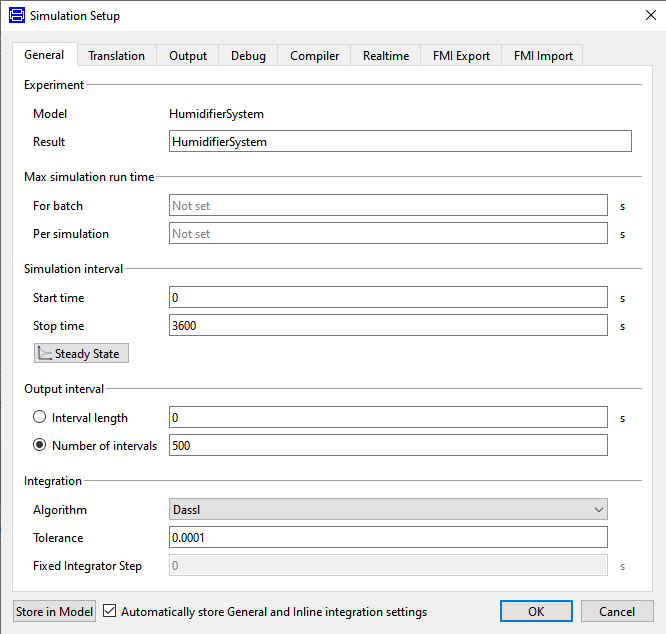
Task: Select the FMI Import tab
Action: (x=542, y=56)
